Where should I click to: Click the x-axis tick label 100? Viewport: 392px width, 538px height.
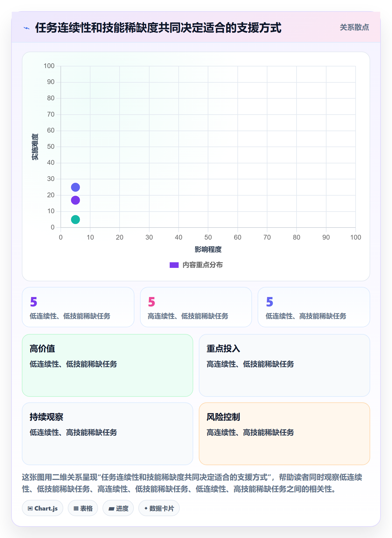coord(356,237)
